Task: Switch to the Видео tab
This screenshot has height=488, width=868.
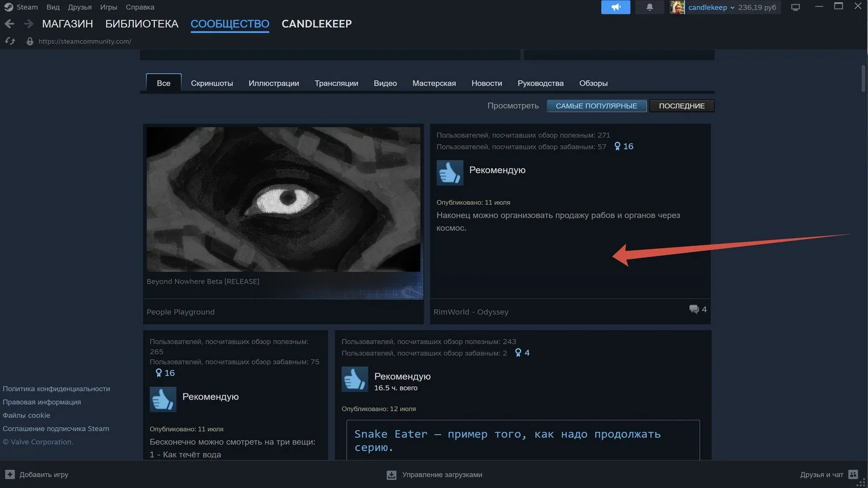Action: (385, 83)
